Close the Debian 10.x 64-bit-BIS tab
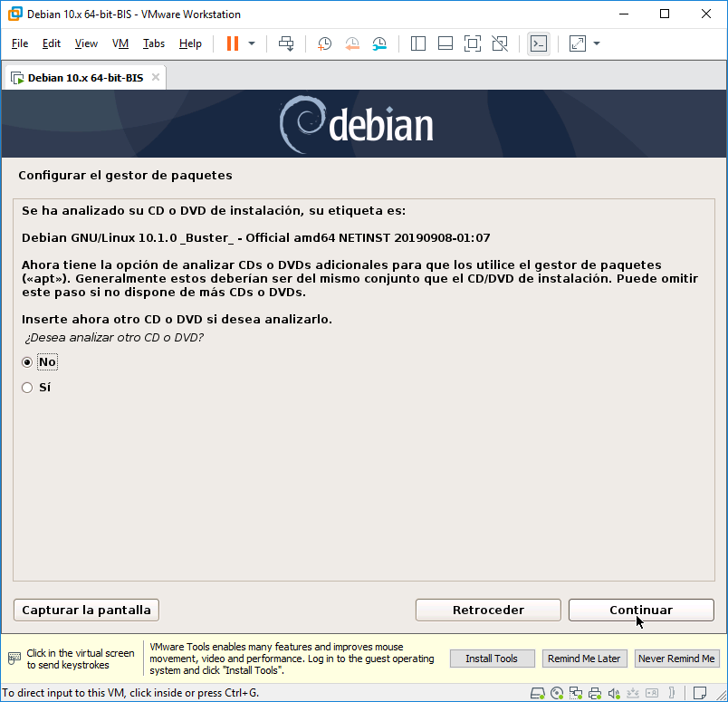 [x=156, y=77]
